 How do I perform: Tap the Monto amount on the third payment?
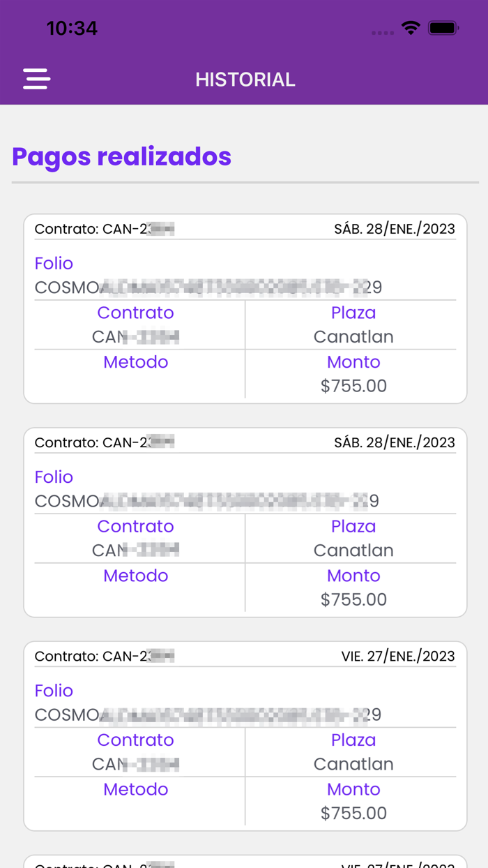(x=353, y=812)
